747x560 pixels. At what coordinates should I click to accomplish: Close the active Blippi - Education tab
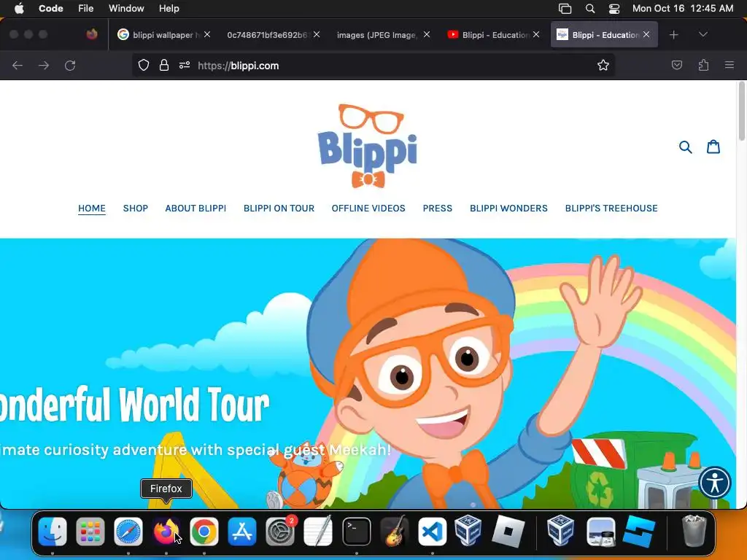tap(646, 34)
